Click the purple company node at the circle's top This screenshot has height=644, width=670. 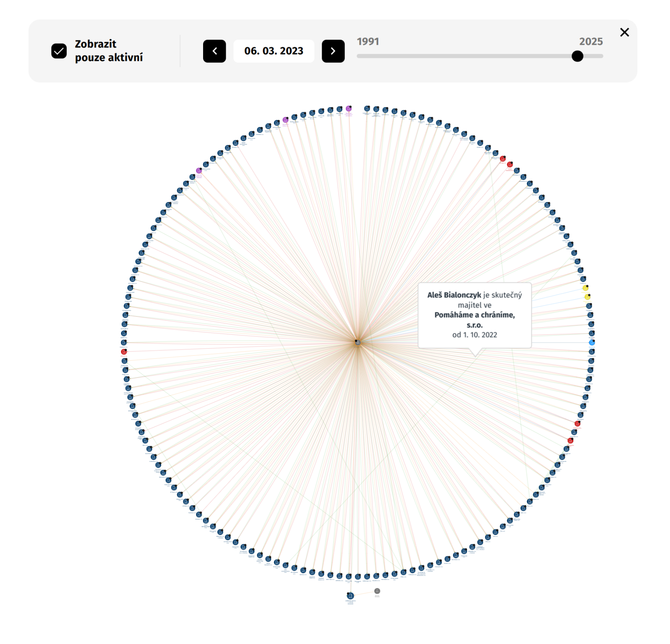coord(348,109)
